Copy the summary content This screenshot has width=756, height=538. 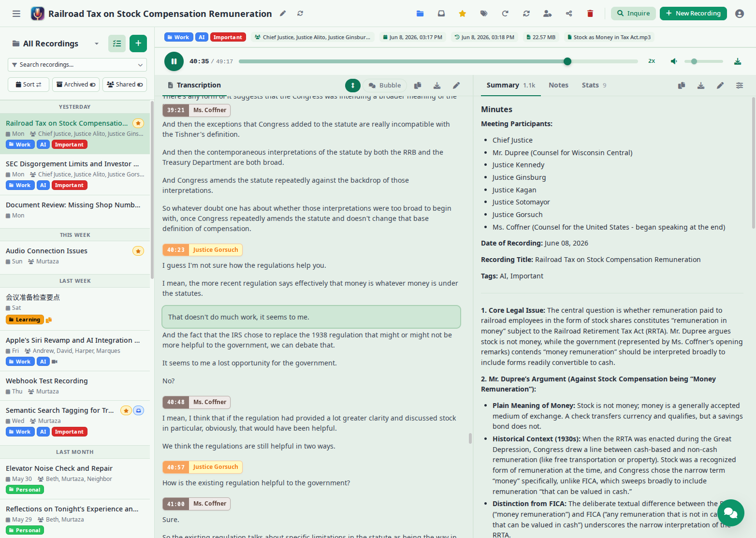682,86
